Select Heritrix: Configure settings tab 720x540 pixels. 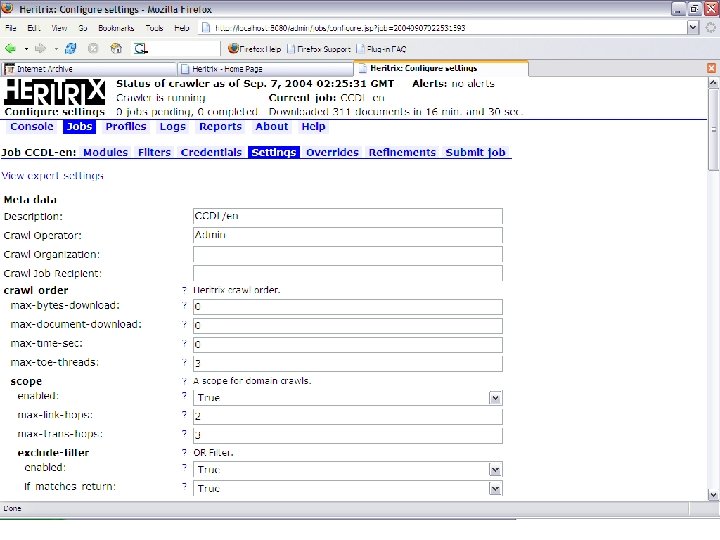(441, 68)
